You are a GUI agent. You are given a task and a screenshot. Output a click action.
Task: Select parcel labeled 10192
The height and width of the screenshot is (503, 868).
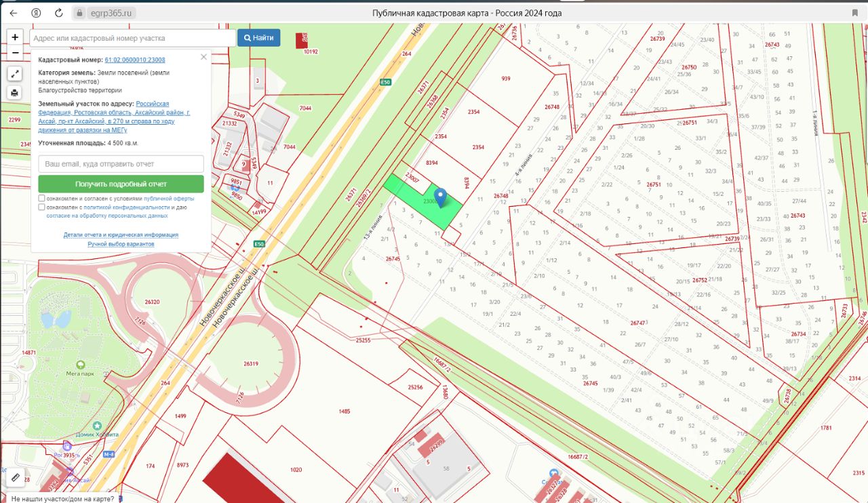click(311, 51)
